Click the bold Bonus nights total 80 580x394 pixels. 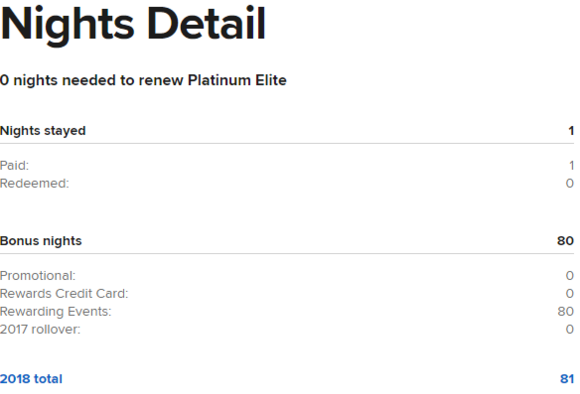tap(565, 241)
